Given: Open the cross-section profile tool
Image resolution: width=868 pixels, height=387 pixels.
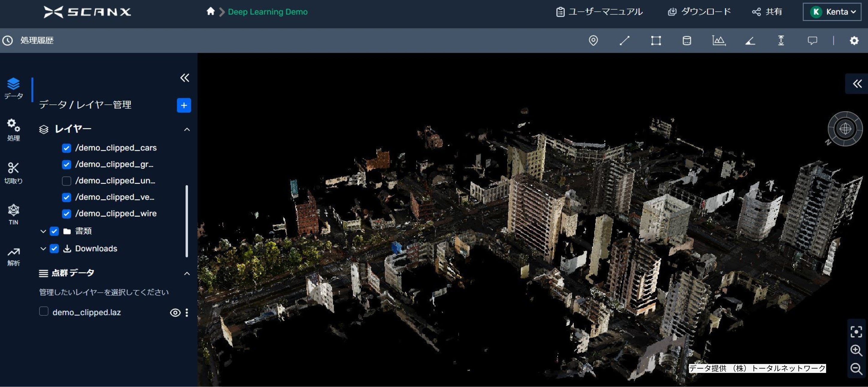Looking at the screenshot, I should (x=719, y=40).
